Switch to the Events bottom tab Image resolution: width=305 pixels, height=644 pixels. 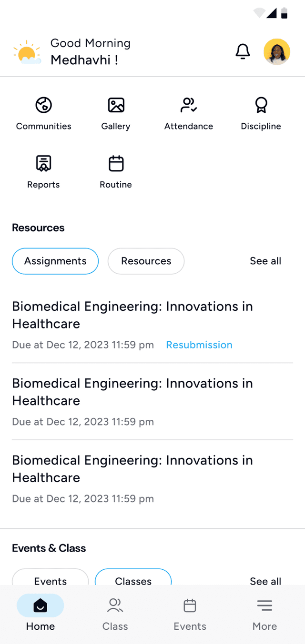[x=190, y=614]
